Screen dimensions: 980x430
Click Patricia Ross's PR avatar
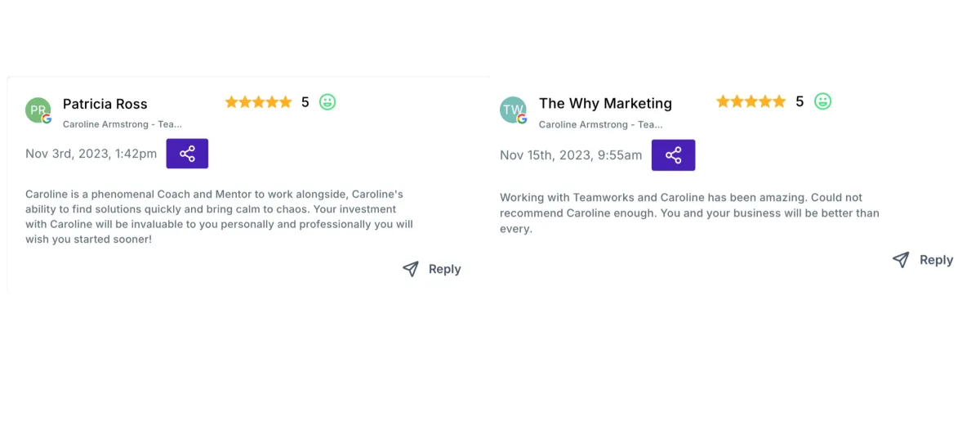pyautogui.click(x=38, y=110)
